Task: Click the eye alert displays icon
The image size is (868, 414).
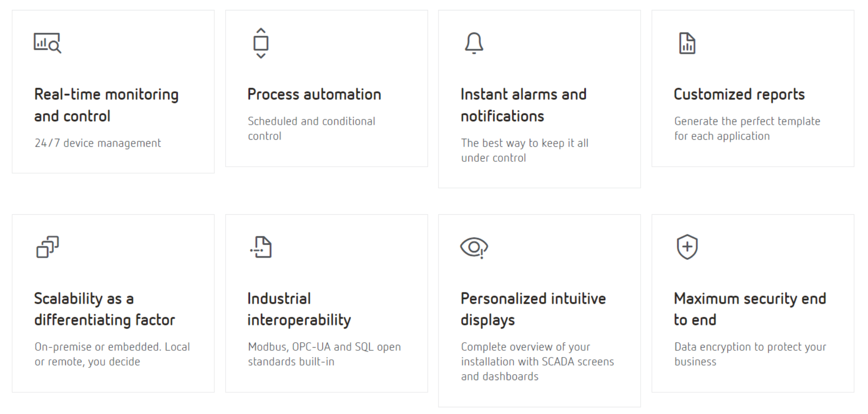Action: [474, 247]
